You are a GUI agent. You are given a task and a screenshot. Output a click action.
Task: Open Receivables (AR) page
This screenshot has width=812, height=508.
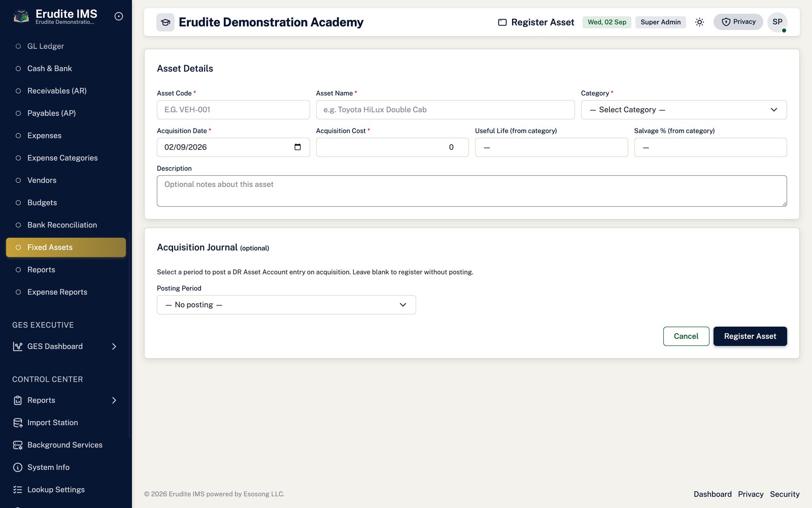66,91
